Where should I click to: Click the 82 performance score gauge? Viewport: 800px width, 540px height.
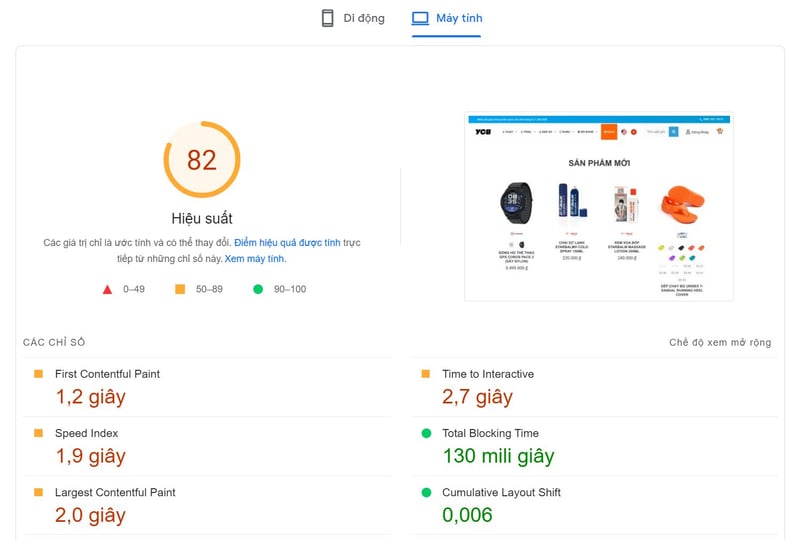pos(202,160)
